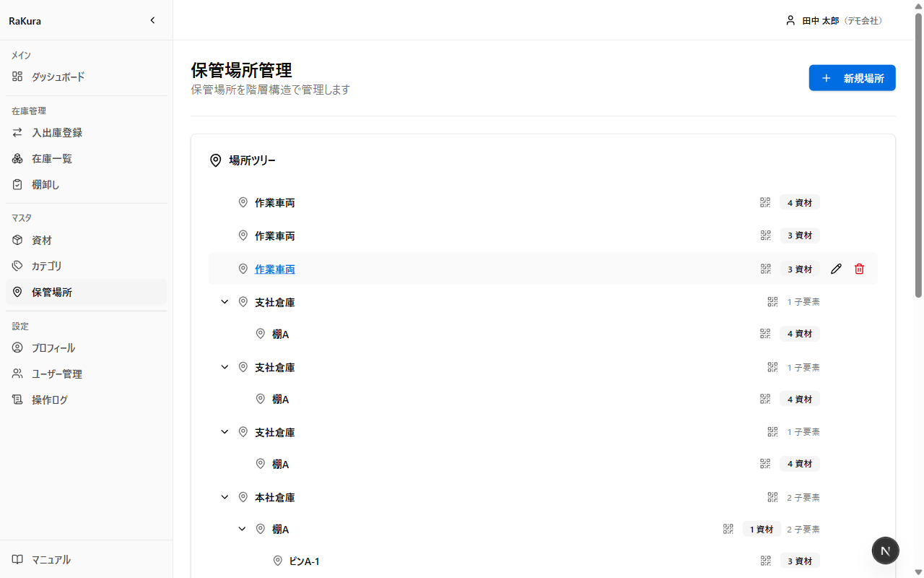Click the マスタ section label
The width and height of the screenshot is (924, 578).
22,217
